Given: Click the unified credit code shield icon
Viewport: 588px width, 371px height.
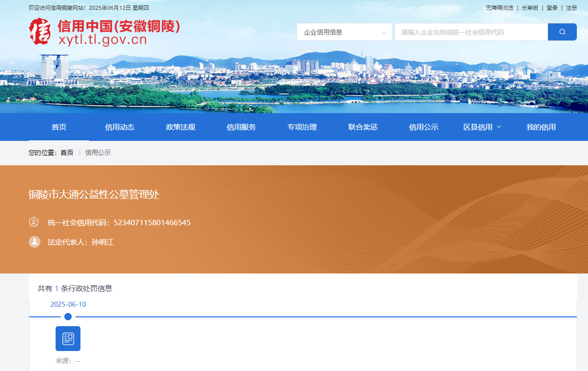Looking at the screenshot, I should [x=34, y=222].
